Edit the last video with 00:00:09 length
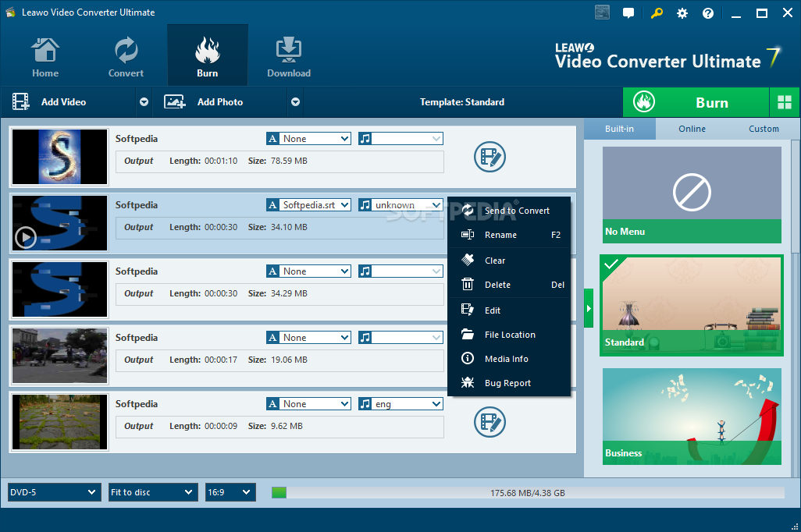This screenshot has height=532, width=801. (489, 422)
